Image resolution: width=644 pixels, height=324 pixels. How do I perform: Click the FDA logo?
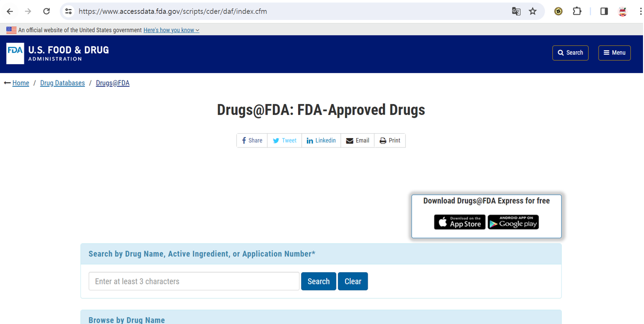[x=15, y=53]
